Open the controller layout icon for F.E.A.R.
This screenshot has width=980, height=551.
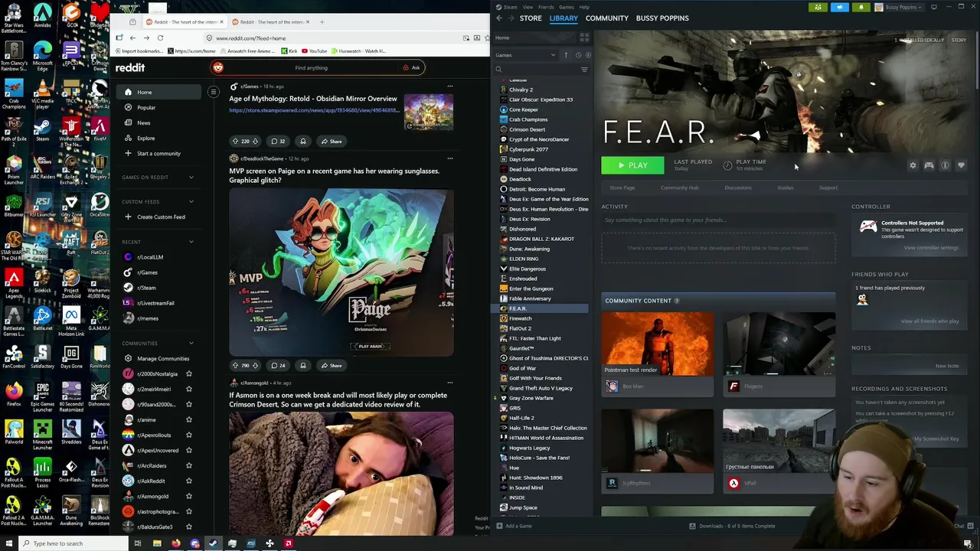tap(929, 165)
